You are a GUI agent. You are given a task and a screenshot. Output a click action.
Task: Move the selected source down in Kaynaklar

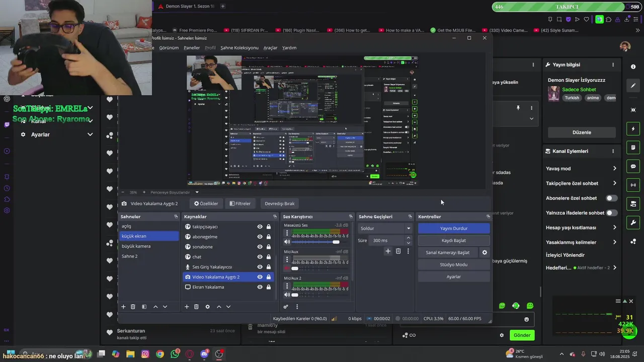point(228,307)
